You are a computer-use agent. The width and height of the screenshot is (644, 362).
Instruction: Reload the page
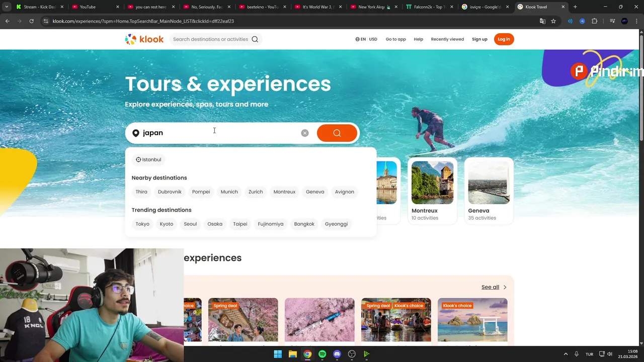click(31, 21)
